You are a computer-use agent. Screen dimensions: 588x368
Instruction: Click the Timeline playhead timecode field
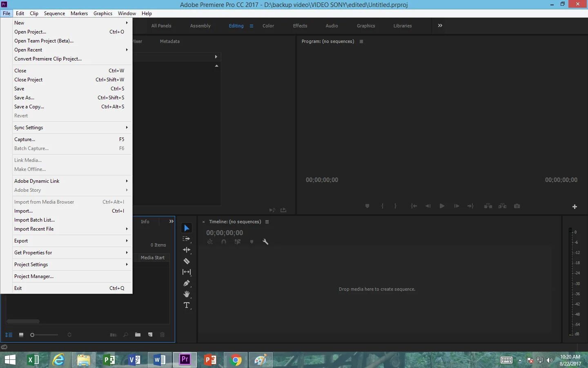(225, 233)
